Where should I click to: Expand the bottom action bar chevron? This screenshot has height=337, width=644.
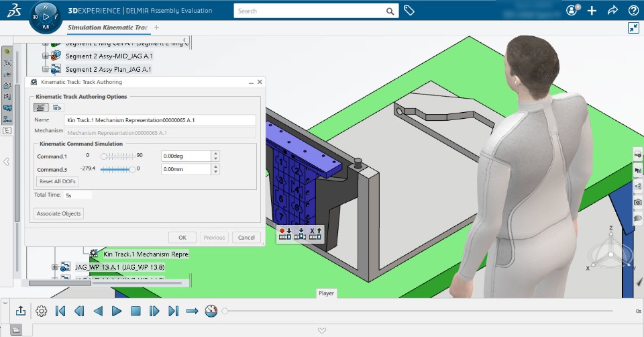tap(322, 330)
